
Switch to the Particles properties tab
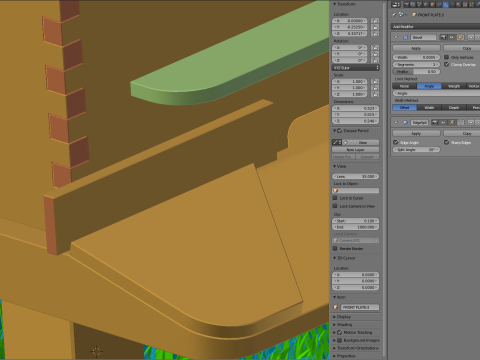(471, 5)
